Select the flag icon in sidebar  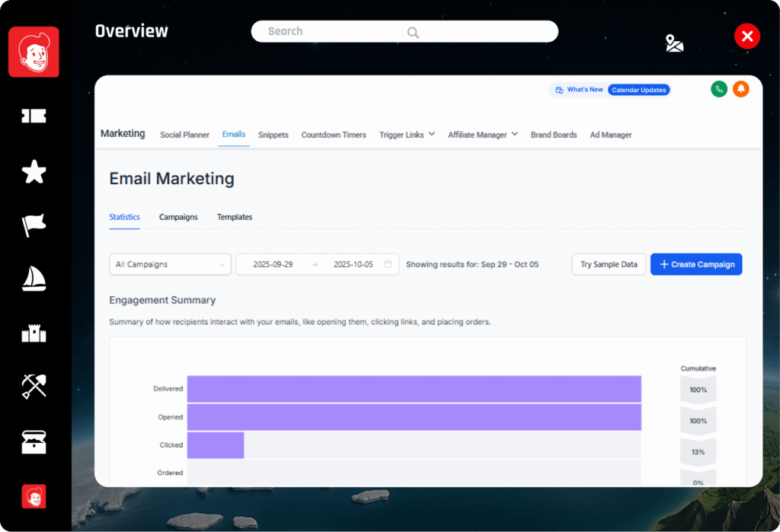34,225
